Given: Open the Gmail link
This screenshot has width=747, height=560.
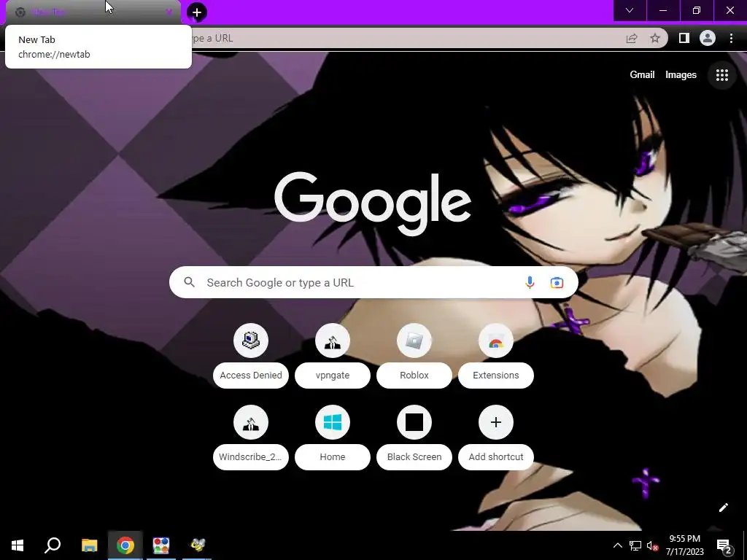Looking at the screenshot, I should (642, 75).
